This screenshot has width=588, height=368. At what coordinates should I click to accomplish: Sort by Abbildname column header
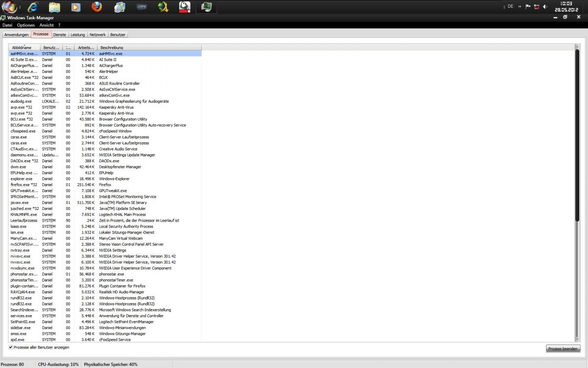(x=24, y=47)
